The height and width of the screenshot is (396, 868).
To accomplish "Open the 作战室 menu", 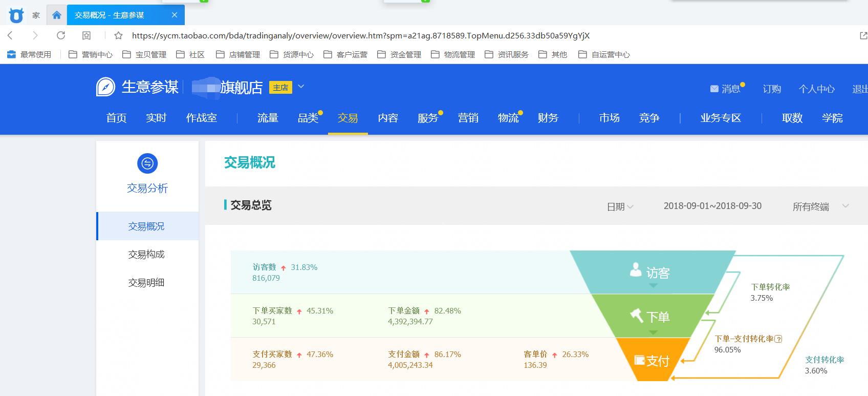I will [x=201, y=118].
